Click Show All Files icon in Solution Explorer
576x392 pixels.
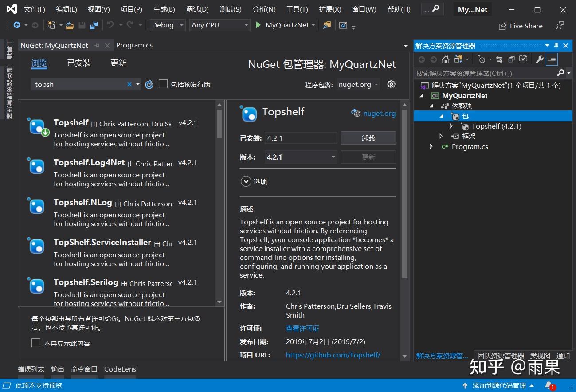(523, 59)
